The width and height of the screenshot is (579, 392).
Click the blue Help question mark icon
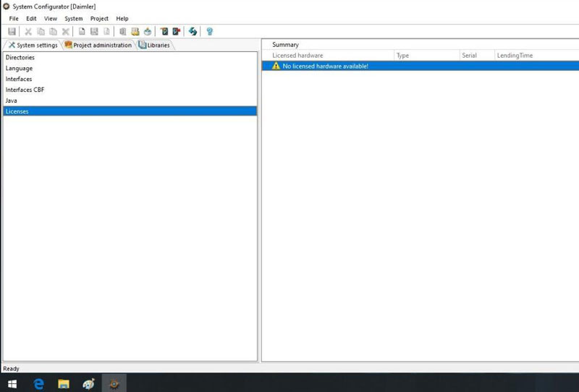209,31
